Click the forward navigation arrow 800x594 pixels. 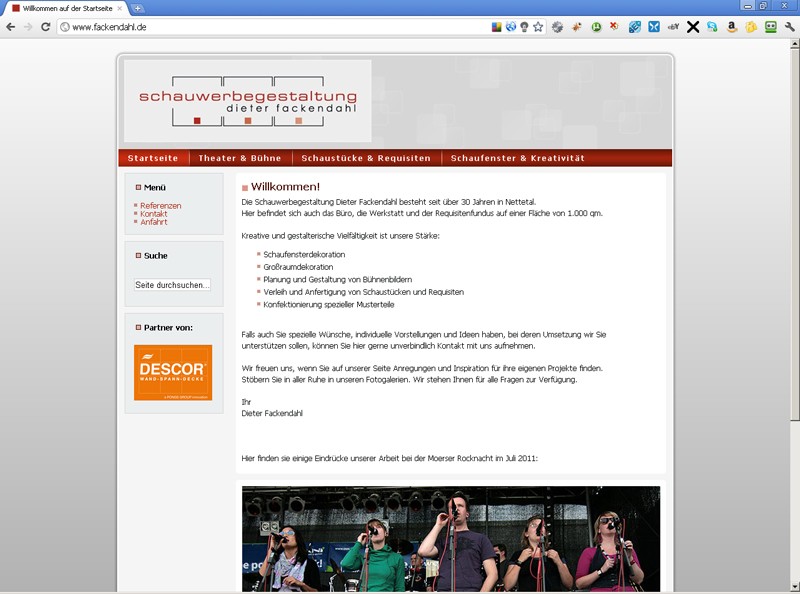(x=28, y=27)
